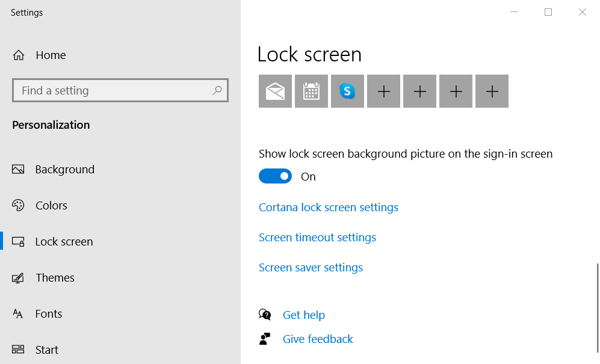This screenshot has height=364, width=600.
Task: Select Themes in the sidebar
Action: [x=55, y=278]
